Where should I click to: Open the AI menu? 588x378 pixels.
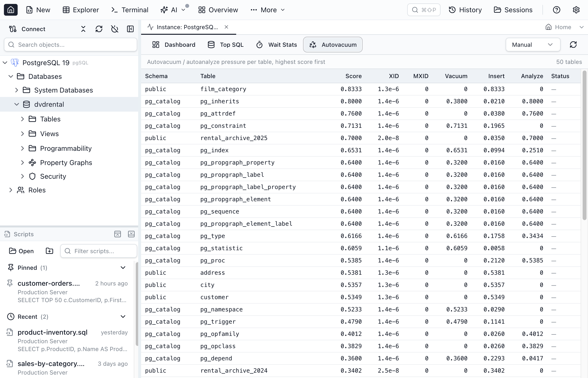tap(173, 10)
